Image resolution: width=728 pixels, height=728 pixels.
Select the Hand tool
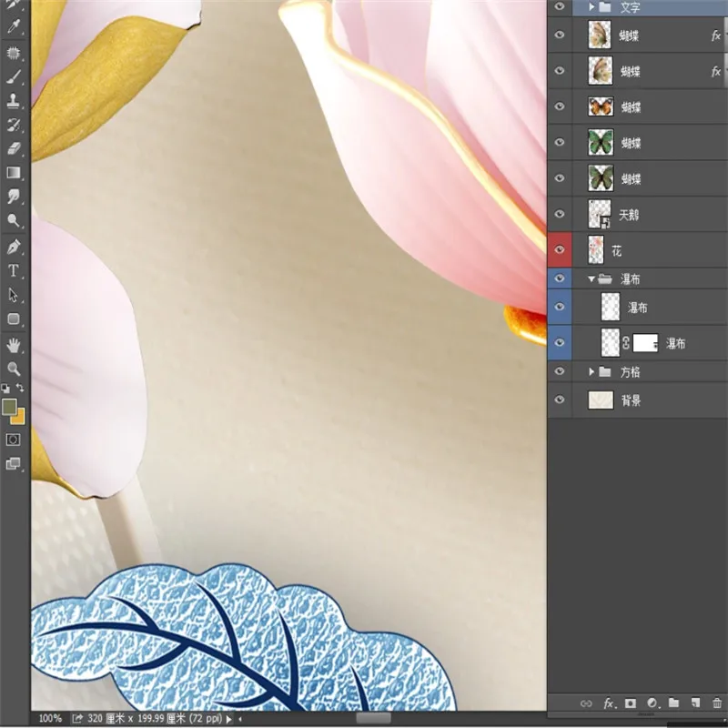(14, 345)
